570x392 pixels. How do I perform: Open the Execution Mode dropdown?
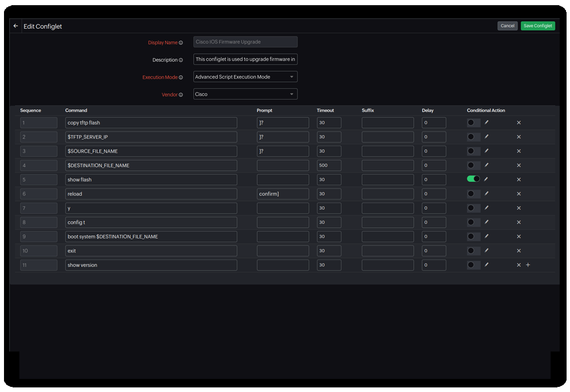[x=245, y=77]
